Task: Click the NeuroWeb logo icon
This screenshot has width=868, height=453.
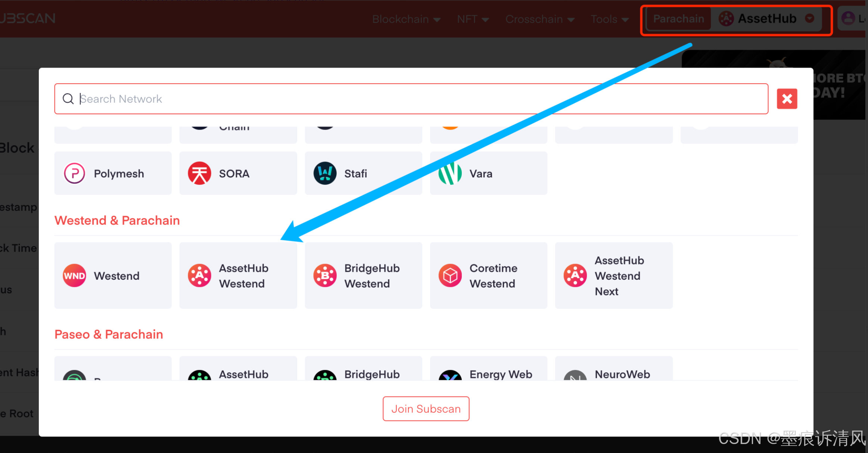Action: [x=575, y=375]
